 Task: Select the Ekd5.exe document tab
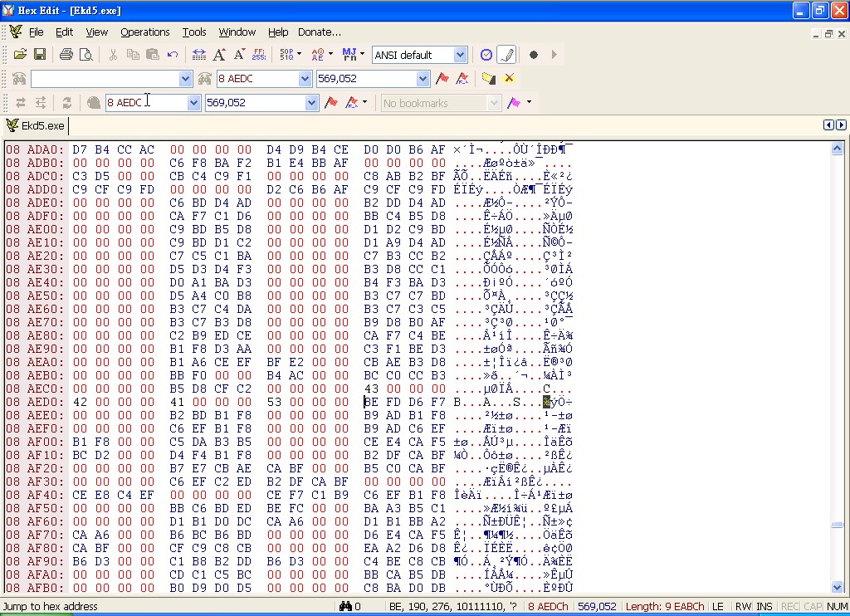[x=36, y=126]
